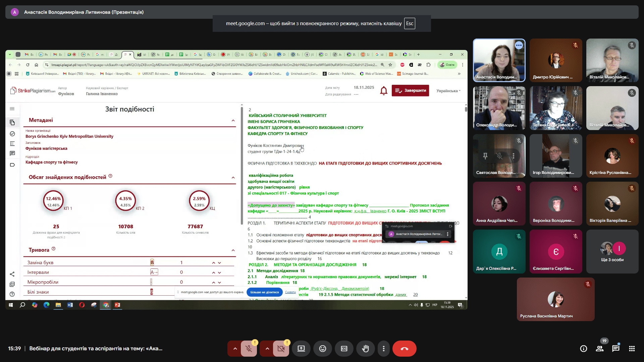Expand audio settings arrow next to microphone
This screenshot has width=644, height=362.
235,349
